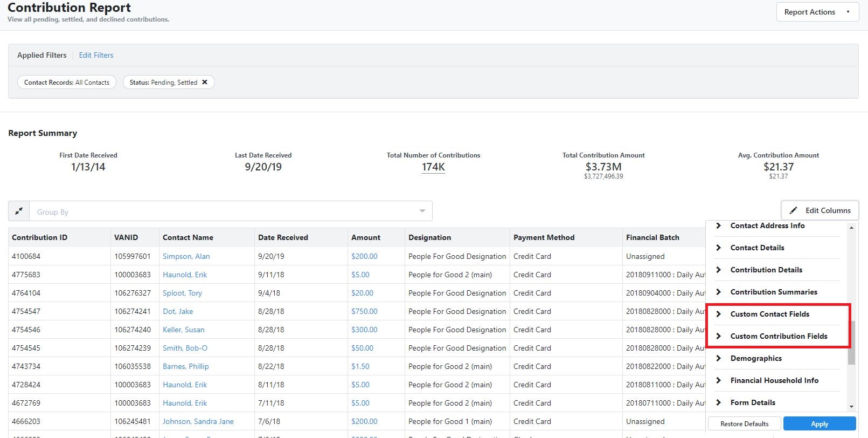The width and height of the screenshot is (868, 438).
Task: Click the $750.00 contribution amount
Action: pyautogui.click(x=364, y=311)
